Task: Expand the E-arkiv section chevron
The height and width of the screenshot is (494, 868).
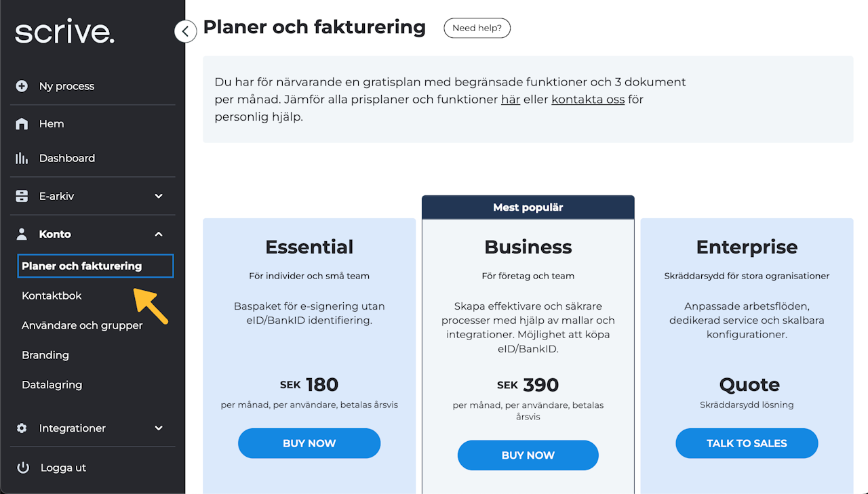Action: pyautogui.click(x=159, y=196)
